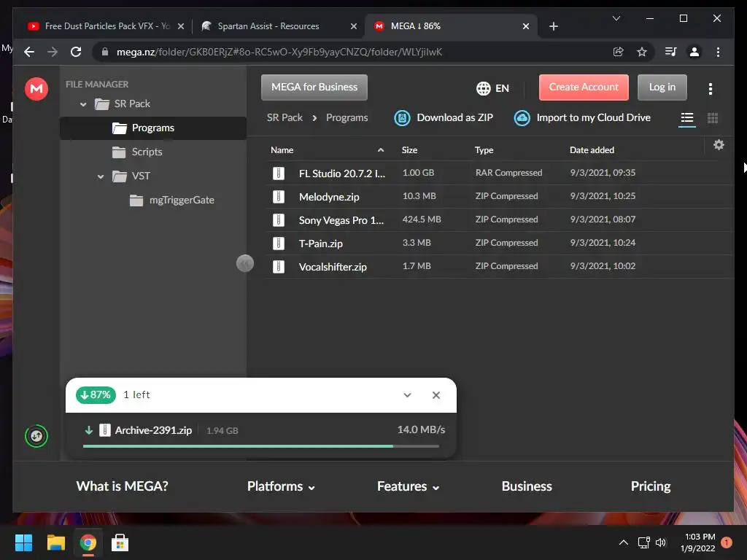Open MEGA three-dot more menu
The width and height of the screenshot is (747, 560).
pos(711,88)
